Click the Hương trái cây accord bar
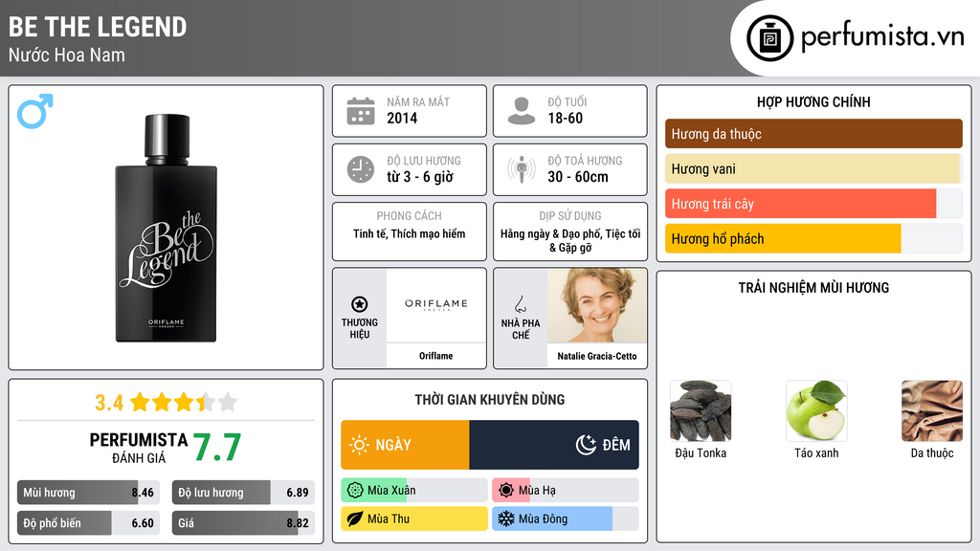 tap(813, 204)
